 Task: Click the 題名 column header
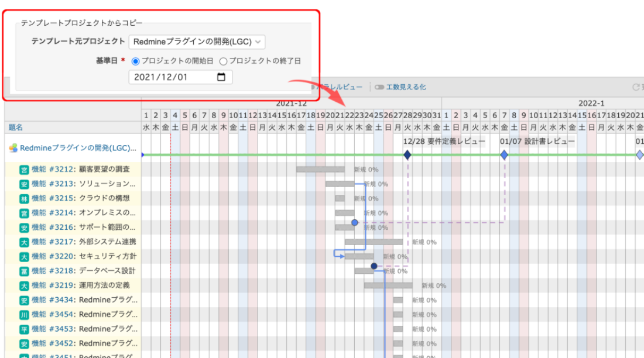[16, 128]
